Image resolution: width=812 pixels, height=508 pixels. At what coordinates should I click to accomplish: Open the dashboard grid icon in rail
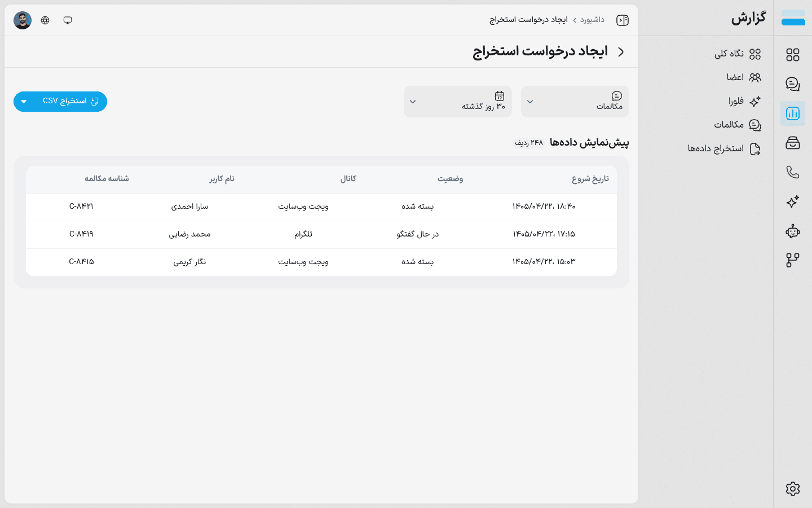click(793, 55)
